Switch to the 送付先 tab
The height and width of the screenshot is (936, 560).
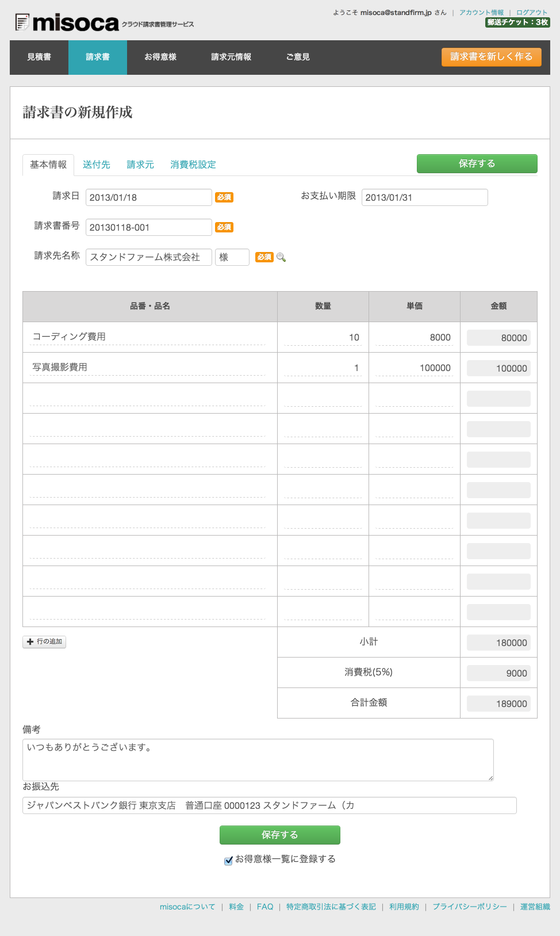pyautogui.click(x=97, y=165)
